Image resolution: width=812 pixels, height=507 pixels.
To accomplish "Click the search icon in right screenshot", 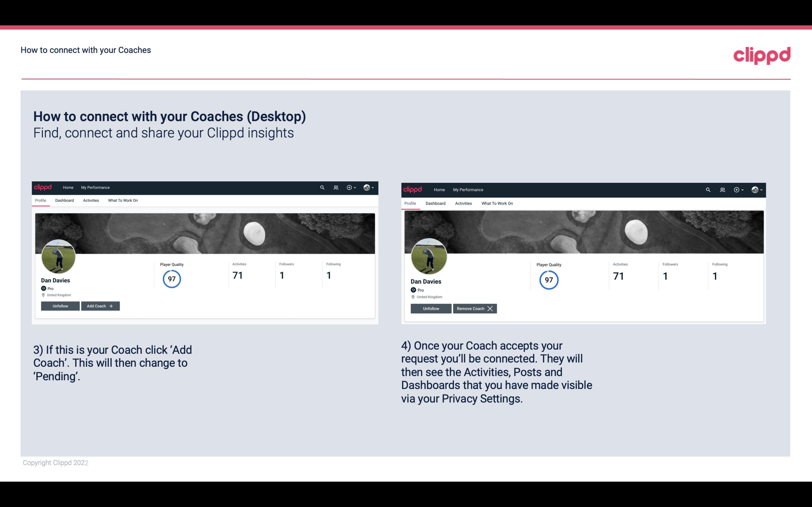I will tap(707, 189).
